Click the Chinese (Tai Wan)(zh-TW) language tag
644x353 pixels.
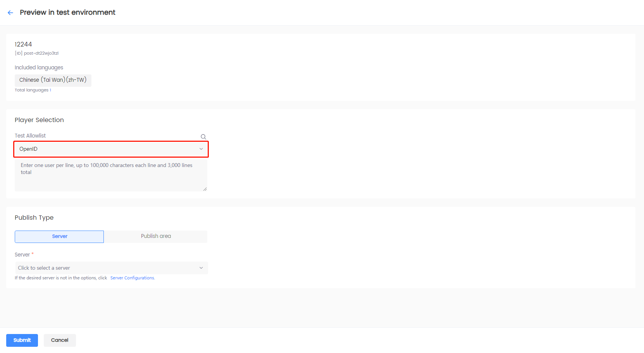point(53,80)
